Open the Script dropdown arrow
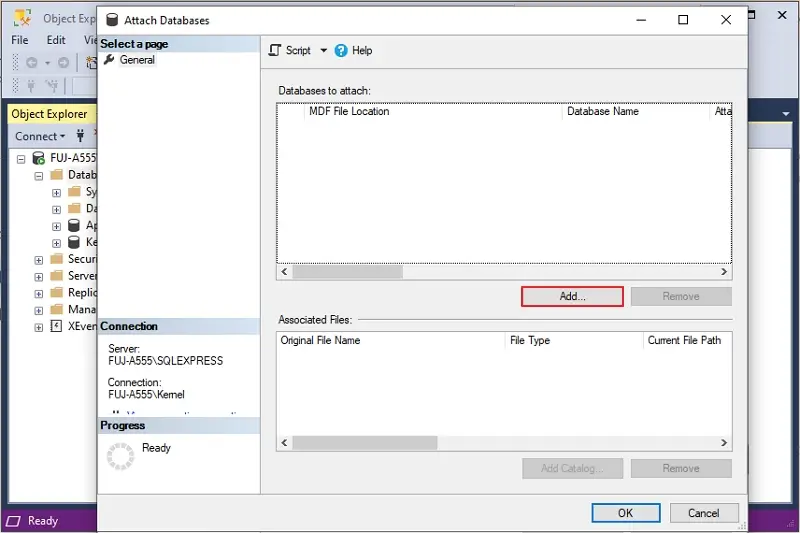800x533 pixels. (x=323, y=50)
